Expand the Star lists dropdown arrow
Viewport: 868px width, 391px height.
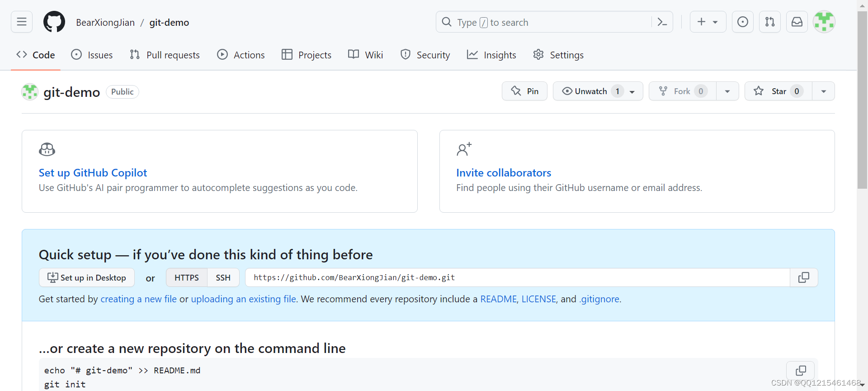coord(824,91)
